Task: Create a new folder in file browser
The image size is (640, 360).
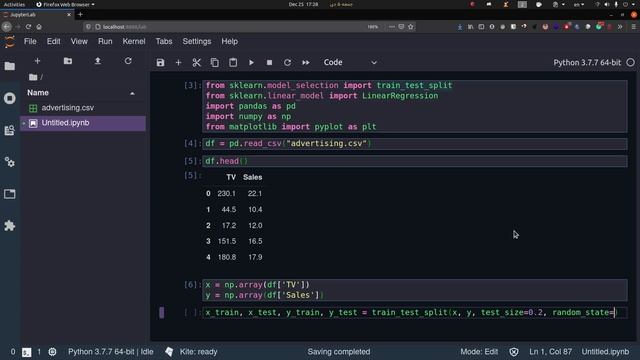Action: (68, 61)
